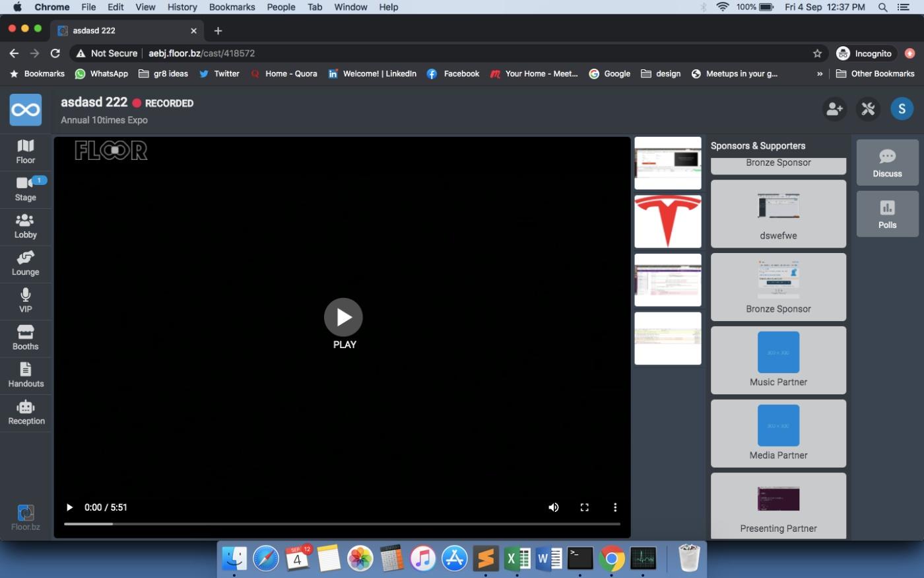Image resolution: width=924 pixels, height=578 pixels.
Task: Go back in Chrome browser
Action: click(14, 54)
